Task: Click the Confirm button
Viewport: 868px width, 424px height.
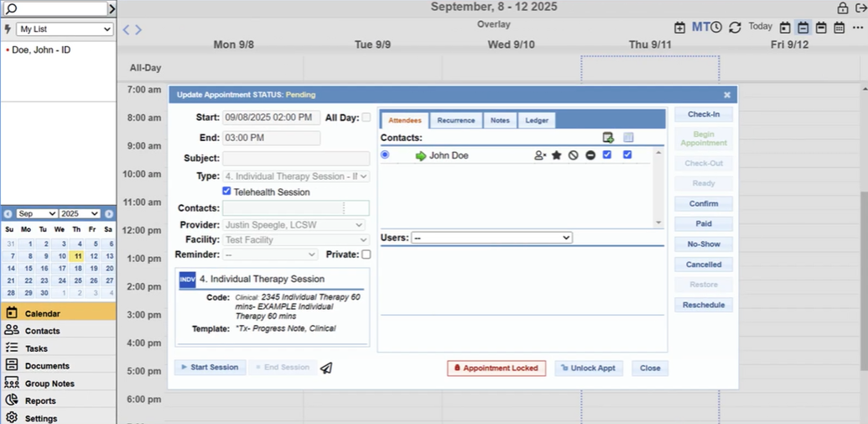Action: point(704,204)
